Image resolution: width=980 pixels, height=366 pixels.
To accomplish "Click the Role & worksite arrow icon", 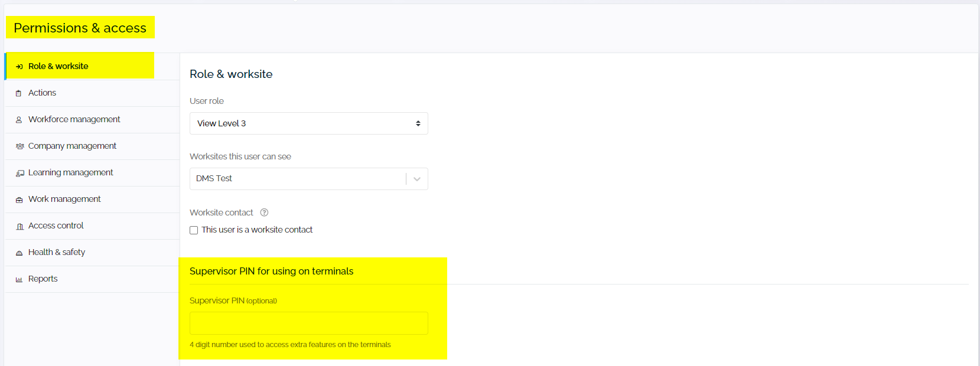I will 19,67.
